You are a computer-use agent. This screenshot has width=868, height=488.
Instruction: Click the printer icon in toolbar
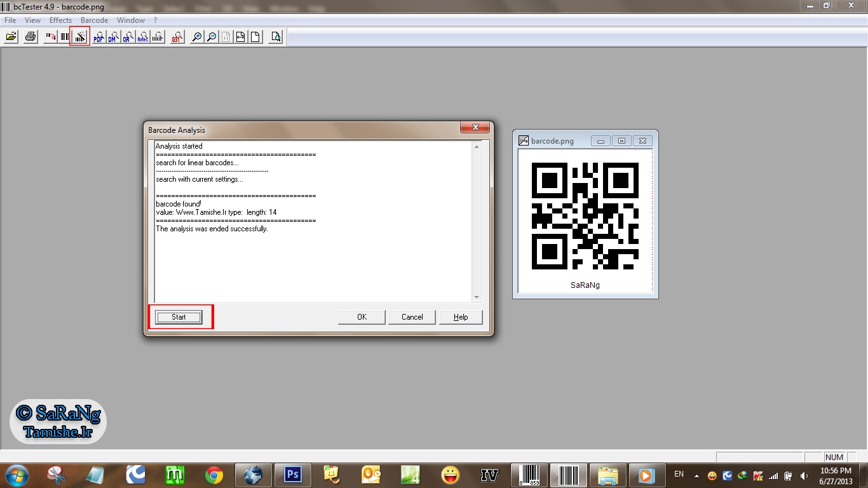click(x=30, y=37)
